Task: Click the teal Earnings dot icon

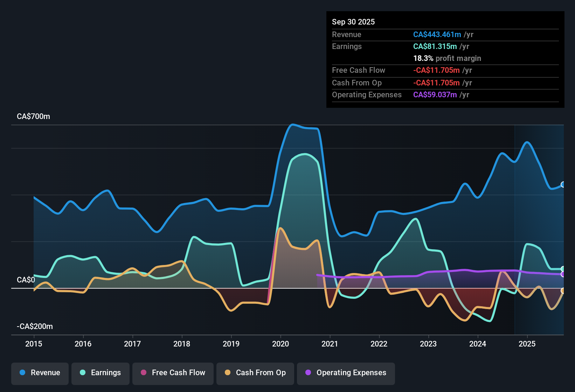Action: [x=83, y=373]
